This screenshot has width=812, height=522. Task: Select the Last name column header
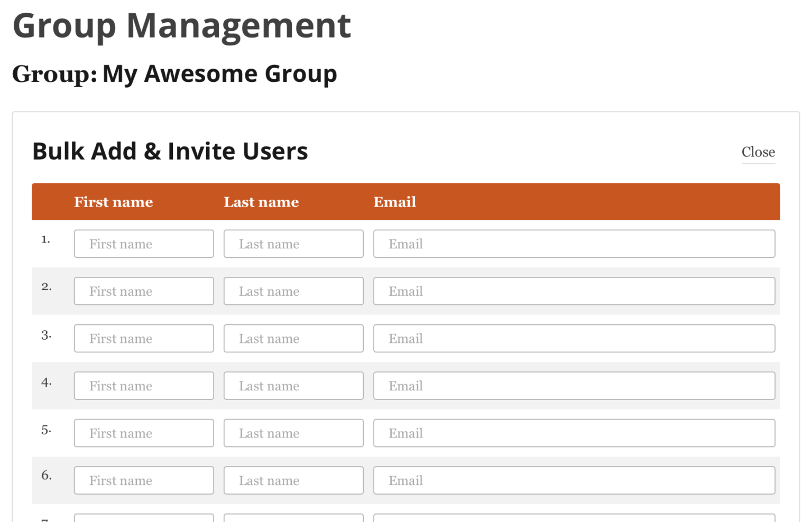point(261,202)
